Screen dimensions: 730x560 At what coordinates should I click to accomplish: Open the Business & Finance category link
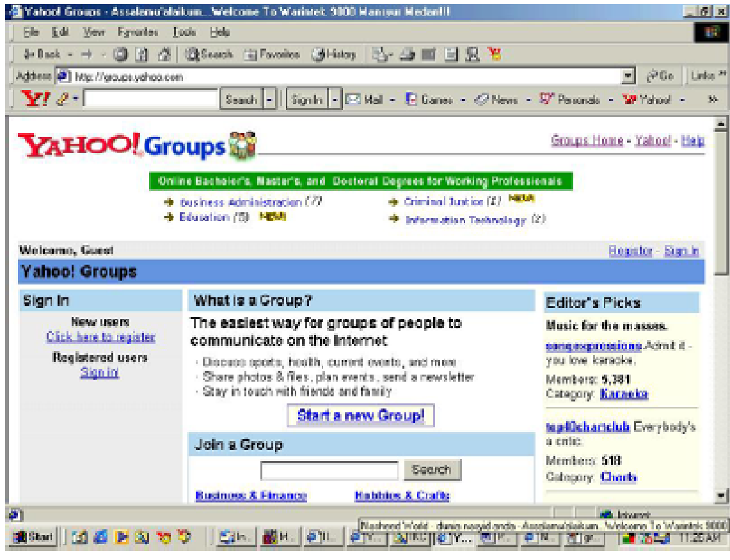point(251,495)
